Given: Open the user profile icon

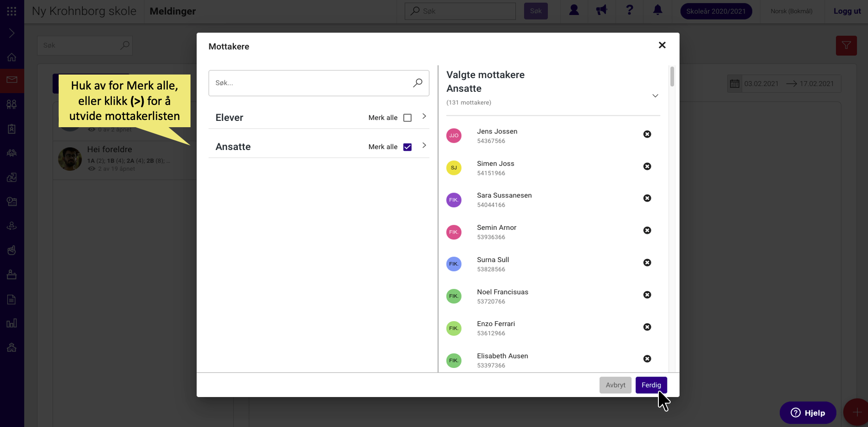Looking at the screenshot, I should click(x=574, y=10).
